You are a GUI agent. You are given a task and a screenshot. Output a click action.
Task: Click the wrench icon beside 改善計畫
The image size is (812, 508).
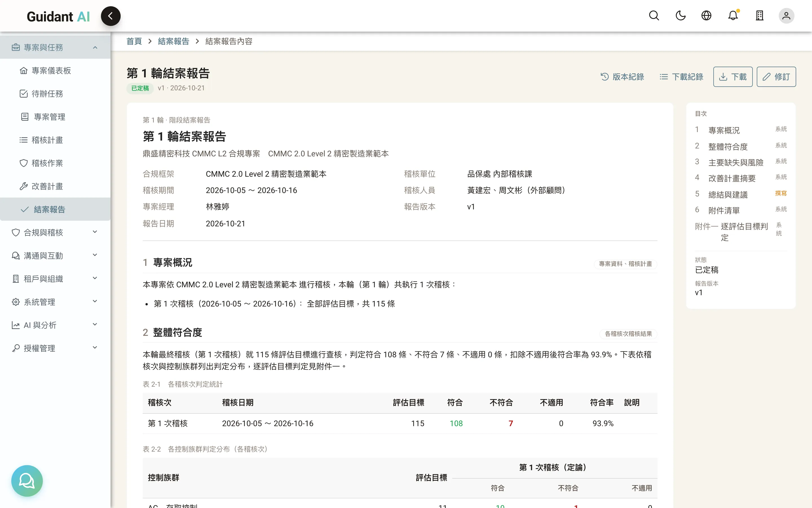pyautogui.click(x=23, y=187)
